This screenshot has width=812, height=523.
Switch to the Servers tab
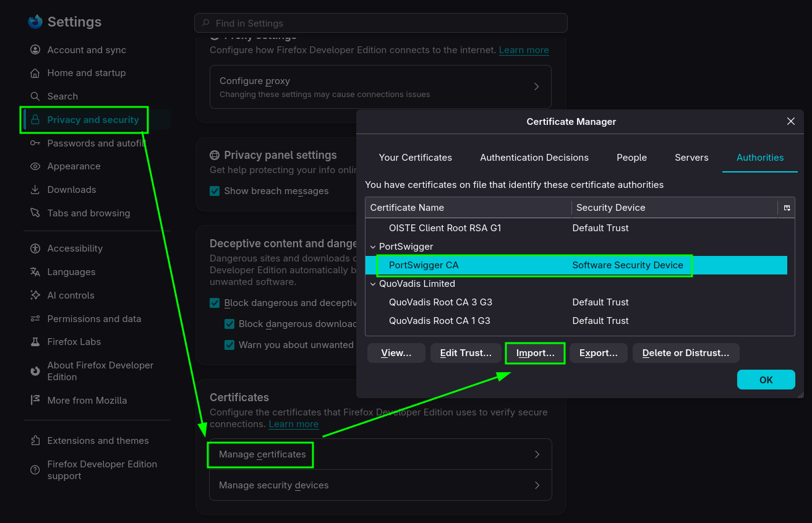click(691, 158)
